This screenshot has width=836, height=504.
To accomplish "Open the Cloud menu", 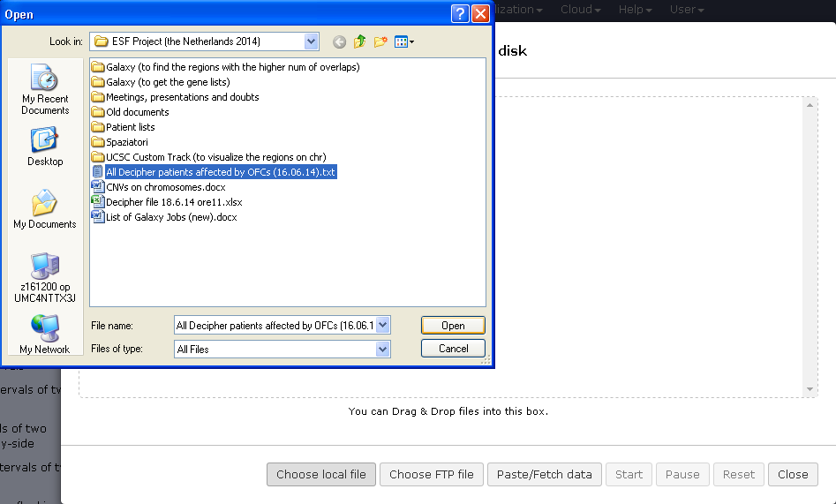I will (581, 10).
